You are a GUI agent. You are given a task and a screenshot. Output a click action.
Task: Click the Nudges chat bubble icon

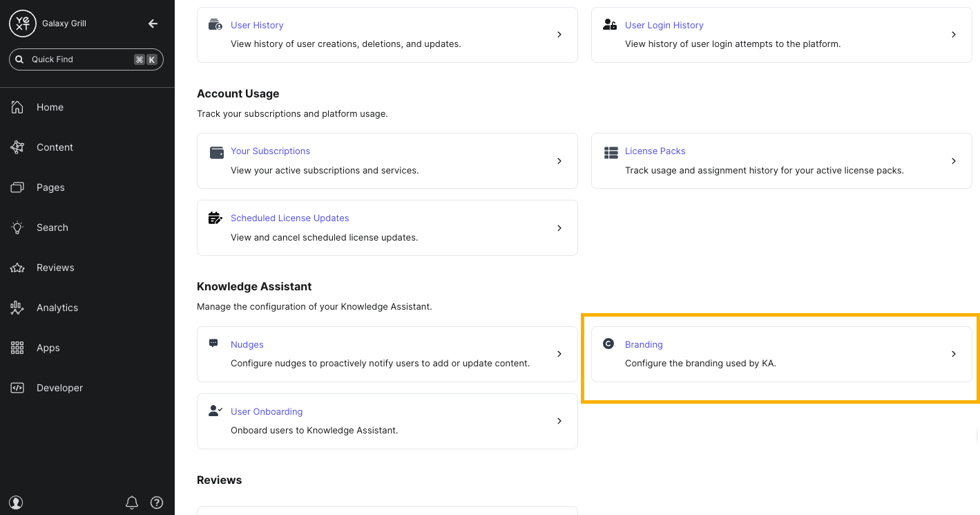point(214,344)
